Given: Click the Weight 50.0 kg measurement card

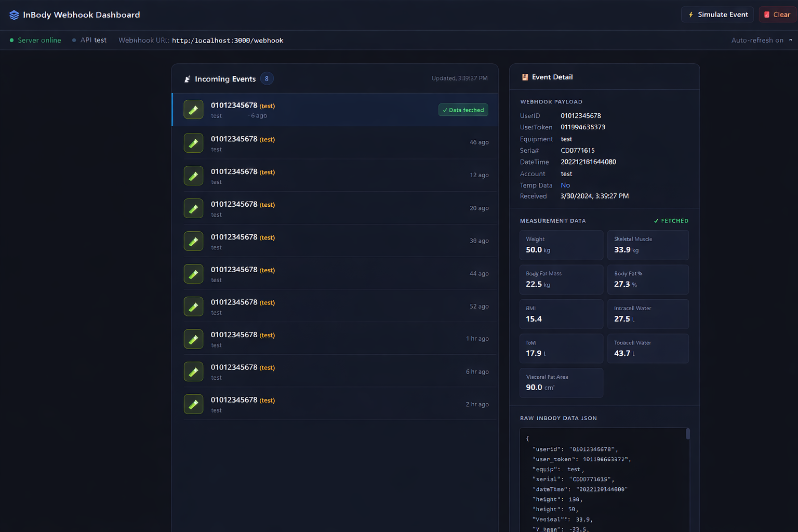Looking at the screenshot, I should (x=562, y=245).
